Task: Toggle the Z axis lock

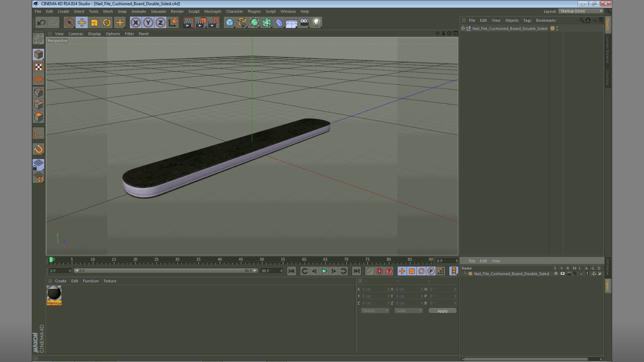Action: 161,23
